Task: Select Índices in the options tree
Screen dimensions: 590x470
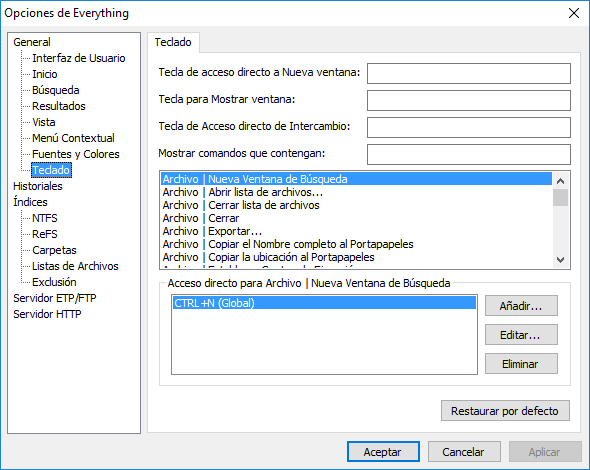Action: tap(30, 202)
